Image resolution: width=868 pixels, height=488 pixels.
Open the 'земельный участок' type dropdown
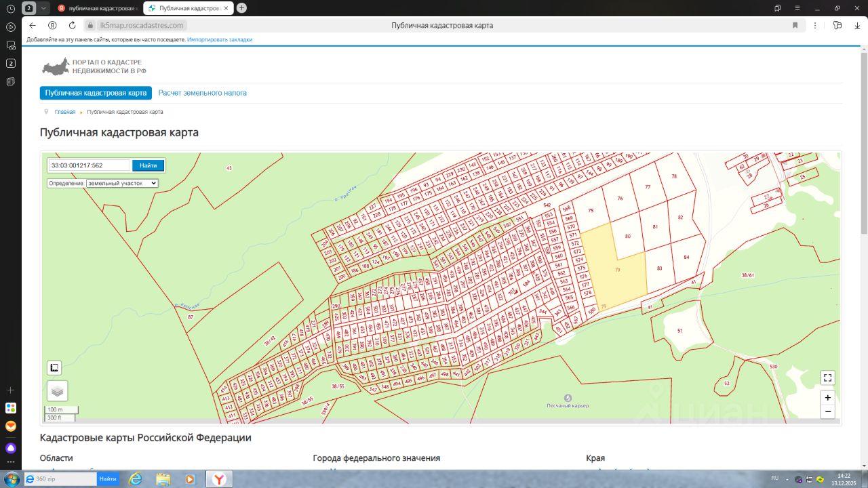click(122, 183)
